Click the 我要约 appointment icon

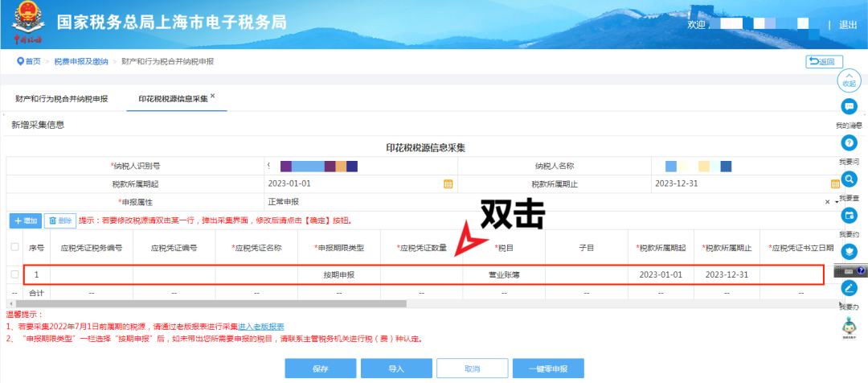849,216
